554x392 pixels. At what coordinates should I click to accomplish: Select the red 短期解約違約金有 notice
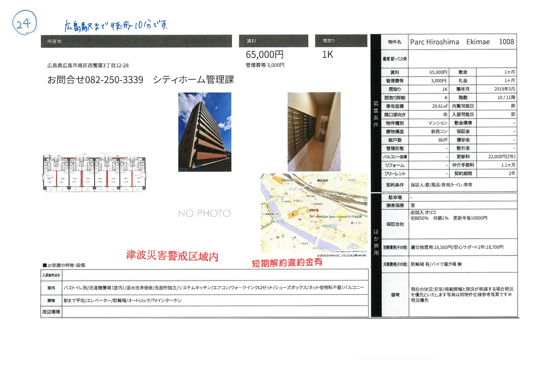point(287,263)
